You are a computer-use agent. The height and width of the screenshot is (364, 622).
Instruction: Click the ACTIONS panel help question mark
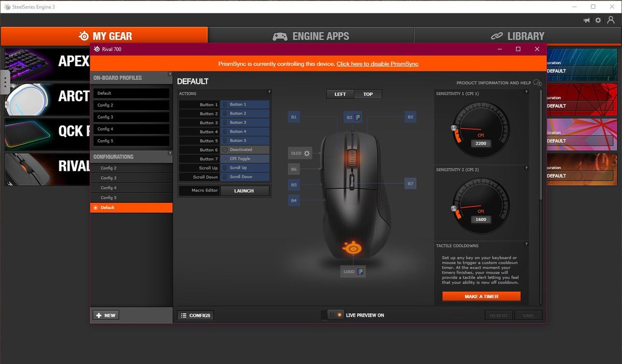coord(269,92)
